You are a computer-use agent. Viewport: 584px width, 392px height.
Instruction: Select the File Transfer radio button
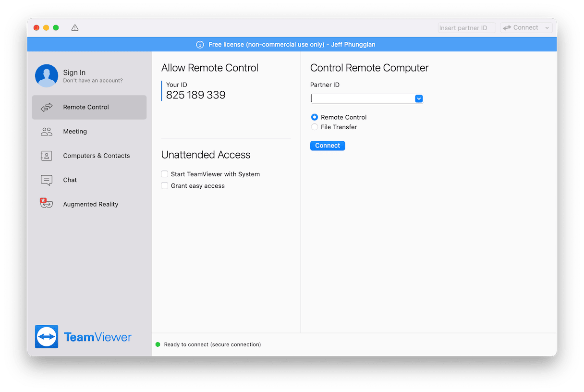click(315, 127)
